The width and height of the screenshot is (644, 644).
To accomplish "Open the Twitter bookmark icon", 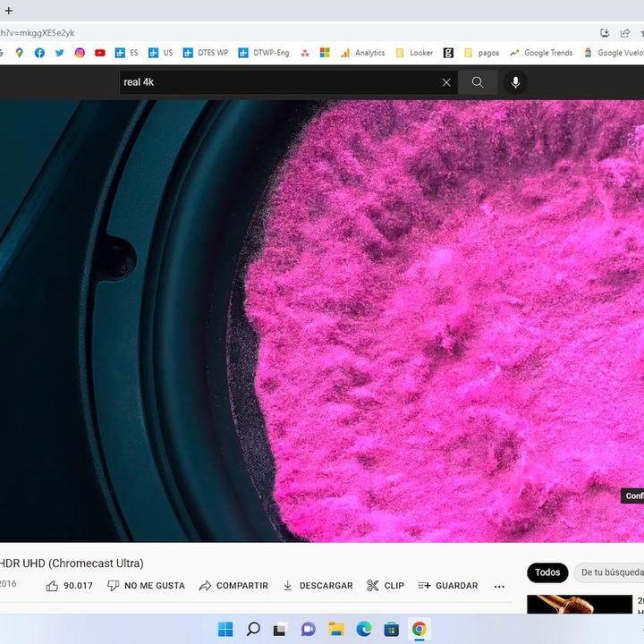I will (60, 53).
